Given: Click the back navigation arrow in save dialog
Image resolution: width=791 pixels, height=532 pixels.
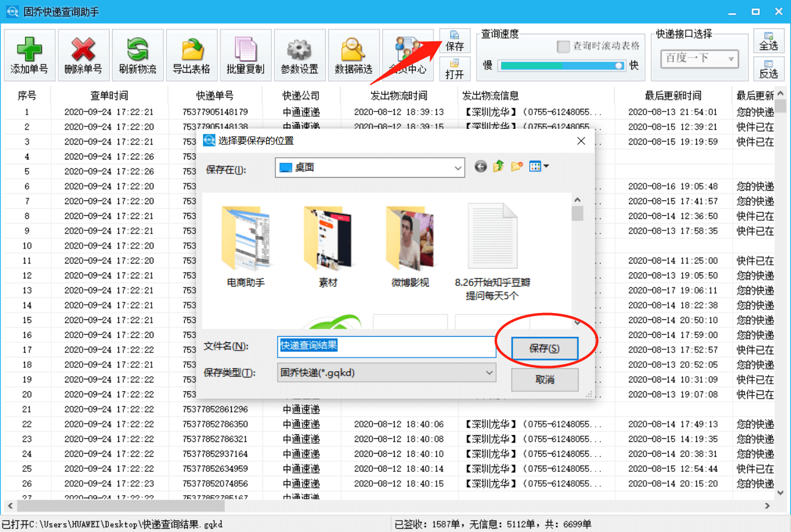Looking at the screenshot, I should point(480,167).
